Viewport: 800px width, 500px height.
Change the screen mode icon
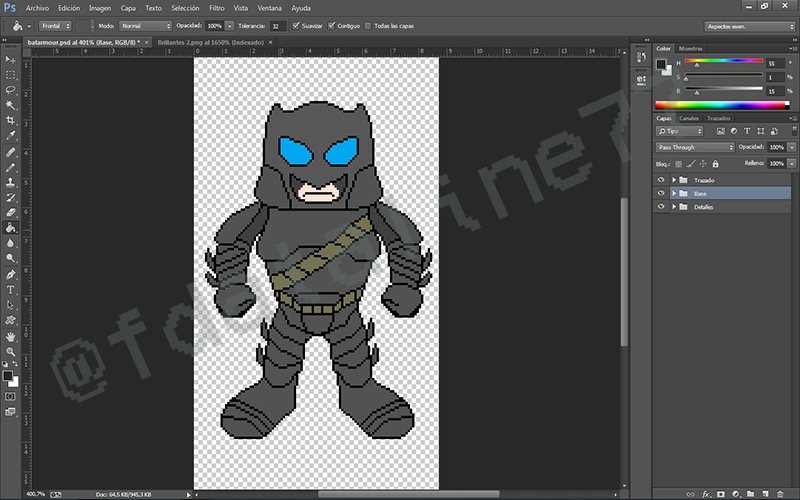point(10,412)
